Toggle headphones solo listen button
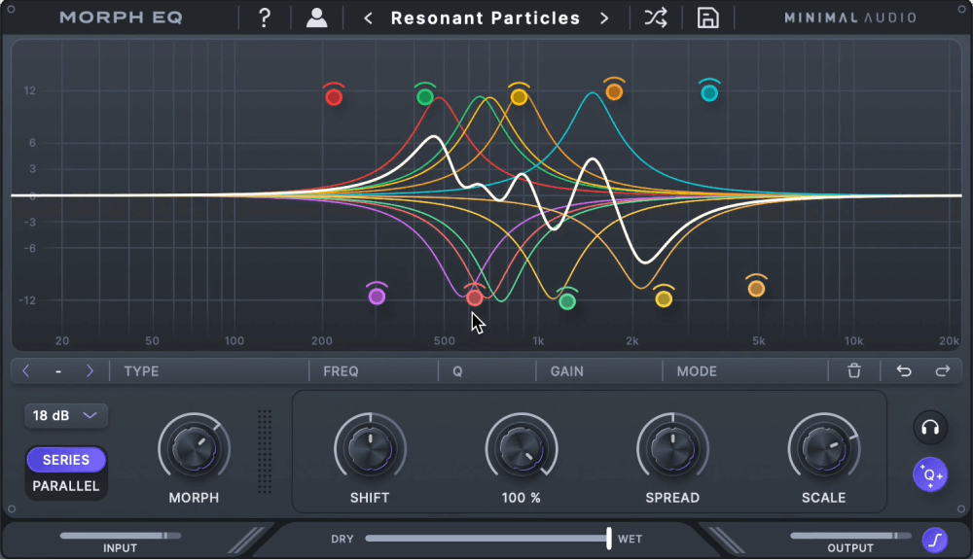Viewport: 973px width, 560px height. pyautogui.click(x=930, y=428)
